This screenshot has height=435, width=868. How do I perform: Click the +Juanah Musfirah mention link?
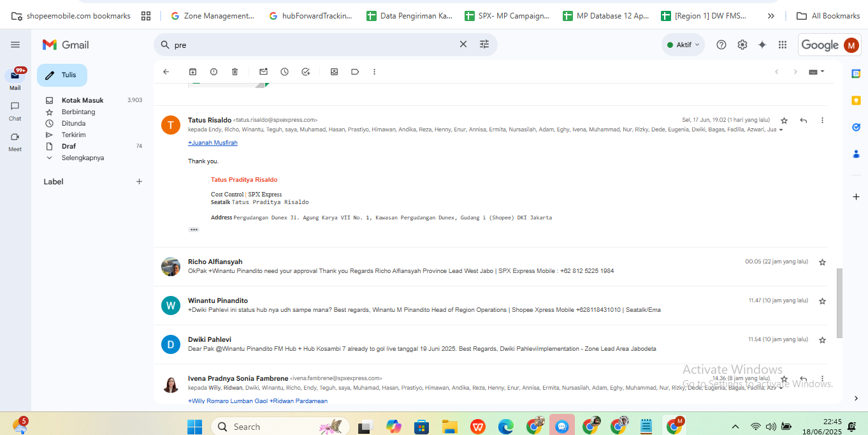[213, 143]
